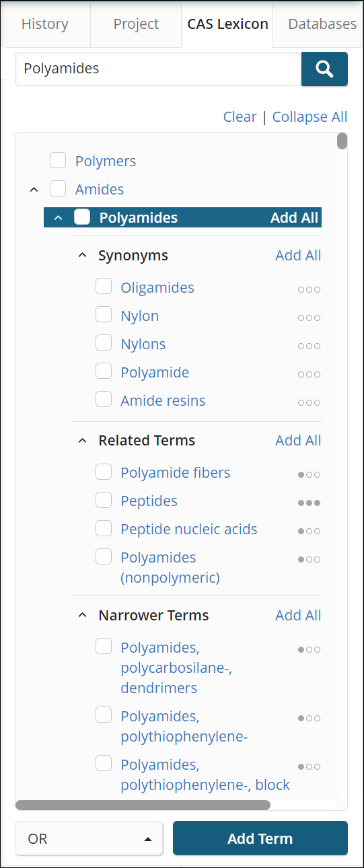Image resolution: width=364 pixels, height=868 pixels.
Task: Click the Polyamides search input field
Action: (x=158, y=69)
